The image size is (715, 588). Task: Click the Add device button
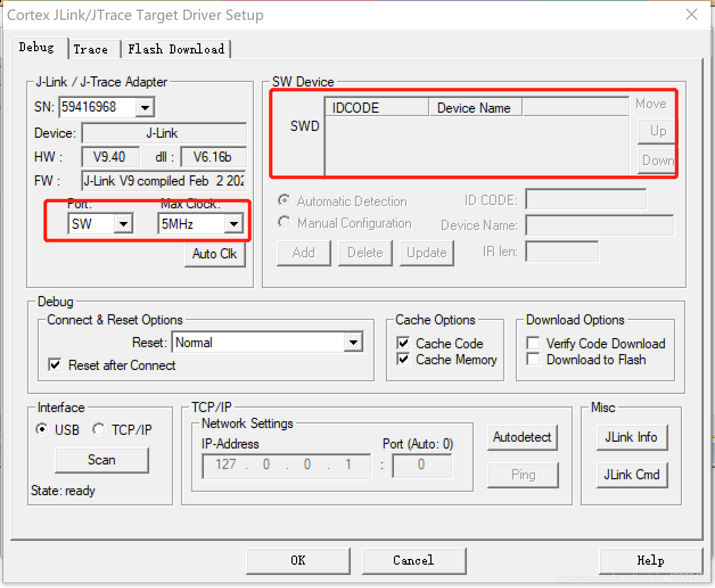[303, 253]
